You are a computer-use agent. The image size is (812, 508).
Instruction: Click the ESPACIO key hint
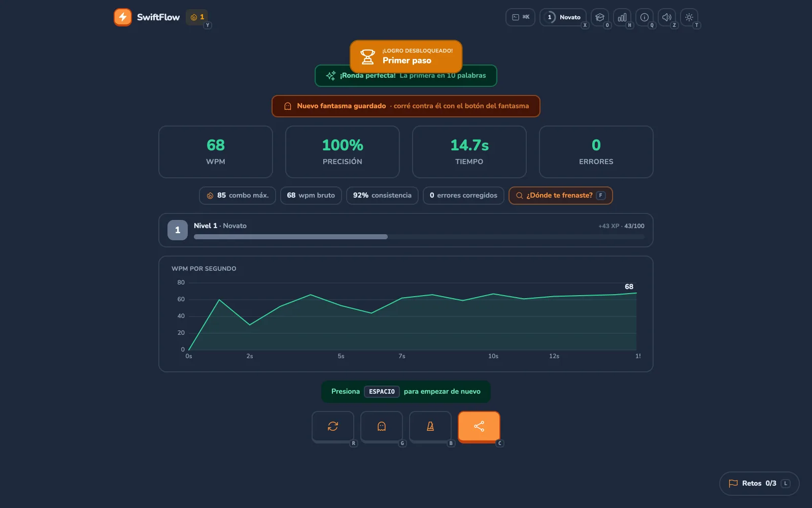(382, 392)
